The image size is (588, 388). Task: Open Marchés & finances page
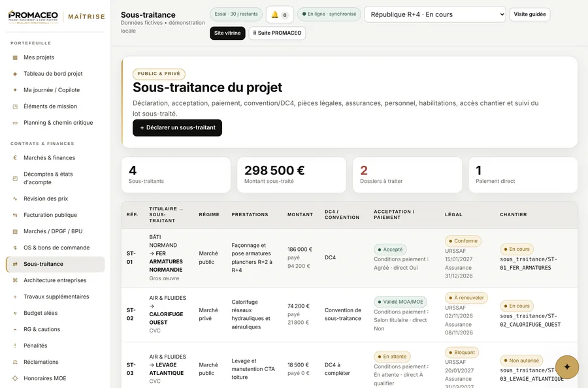(x=56, y=158)
